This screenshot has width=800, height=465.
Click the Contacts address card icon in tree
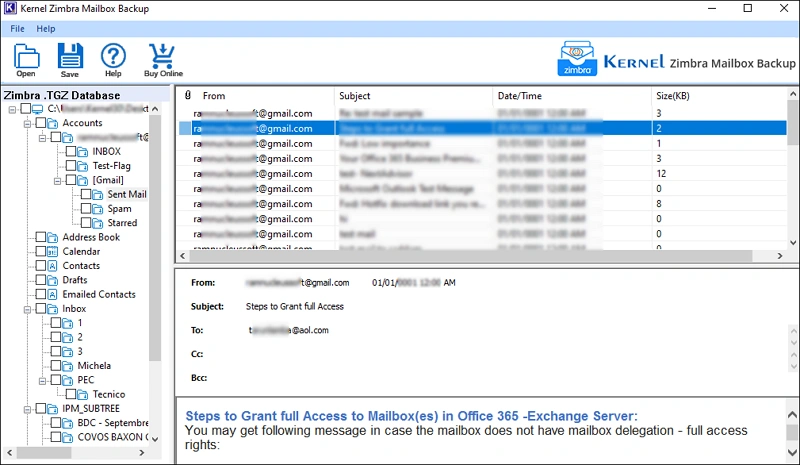(53, 266)
